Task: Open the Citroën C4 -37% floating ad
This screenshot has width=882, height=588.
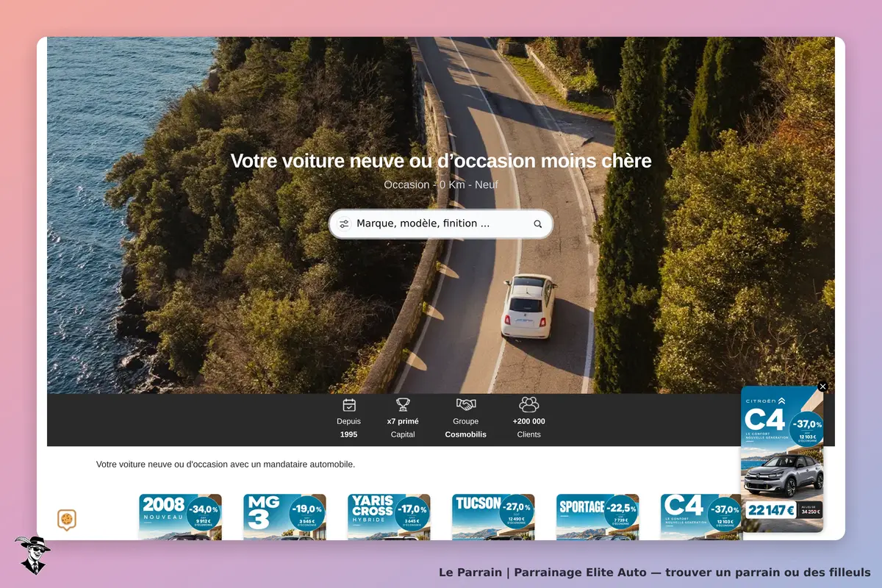Action: [782, 459]
